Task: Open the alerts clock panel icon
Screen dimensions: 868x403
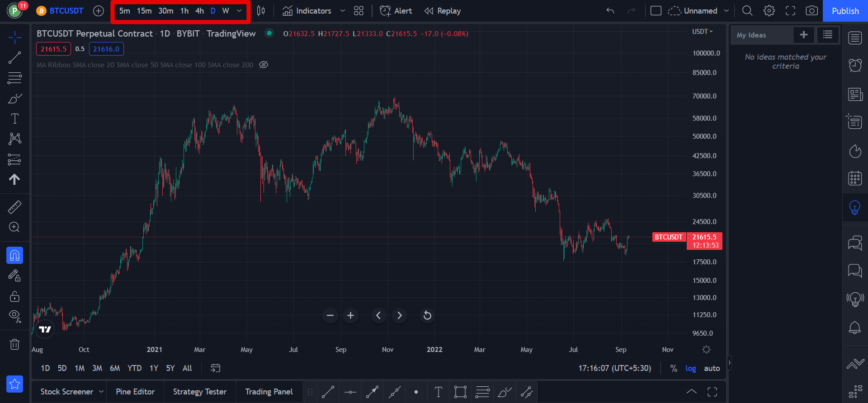Action: coord(855,66)
